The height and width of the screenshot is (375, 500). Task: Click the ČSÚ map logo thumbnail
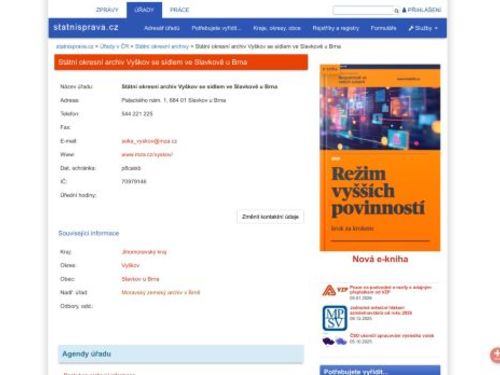pyautogui.click(x=335, y=341)
